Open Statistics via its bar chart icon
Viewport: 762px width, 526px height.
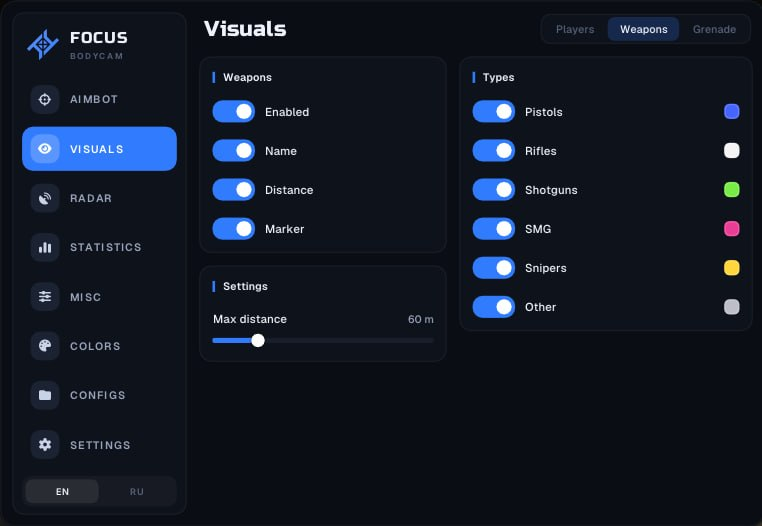point(45,247)
